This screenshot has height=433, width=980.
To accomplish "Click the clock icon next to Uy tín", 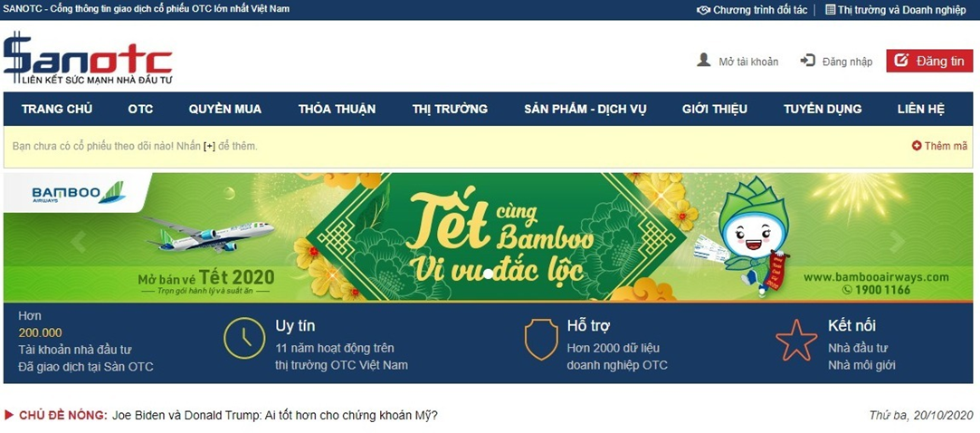I will click(x=244, y=338).
